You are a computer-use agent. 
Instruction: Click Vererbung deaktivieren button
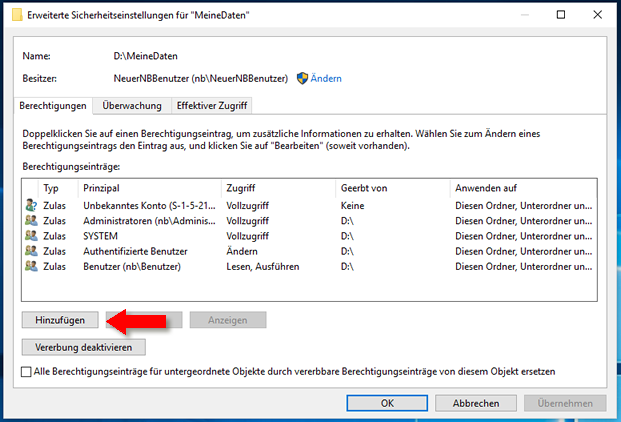pyautogui.click(x=84, y=347)
